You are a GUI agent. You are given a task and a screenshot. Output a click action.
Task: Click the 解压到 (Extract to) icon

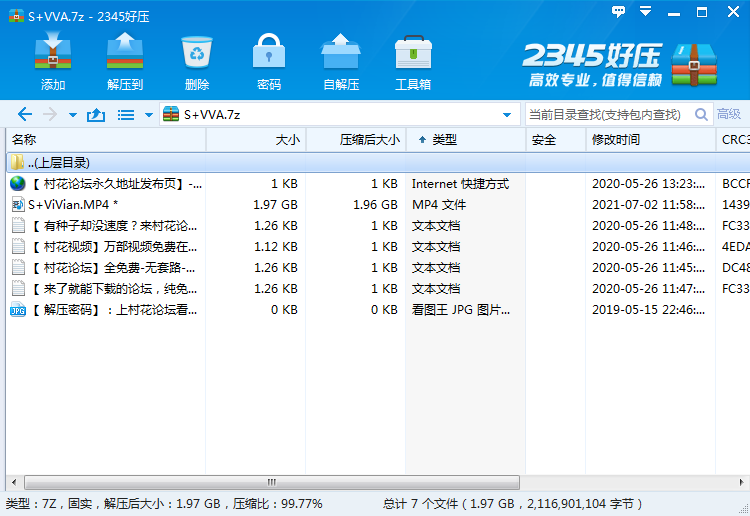tap(125, 61)
